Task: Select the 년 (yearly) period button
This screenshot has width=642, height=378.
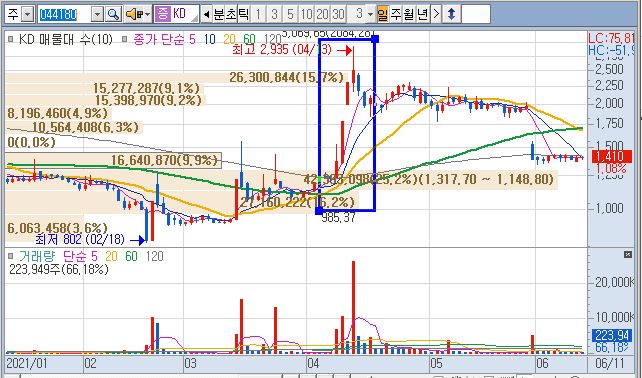Action: (423, 14)
